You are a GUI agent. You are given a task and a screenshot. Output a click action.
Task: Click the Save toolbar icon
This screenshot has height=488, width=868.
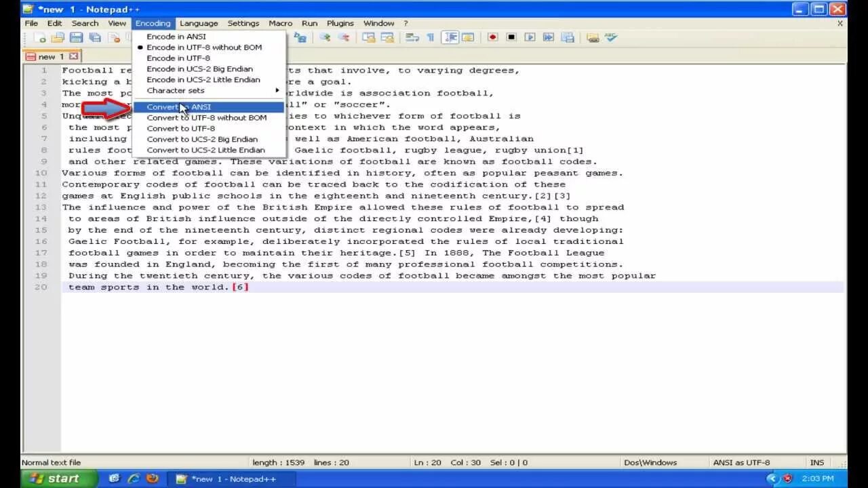[76, 38]
